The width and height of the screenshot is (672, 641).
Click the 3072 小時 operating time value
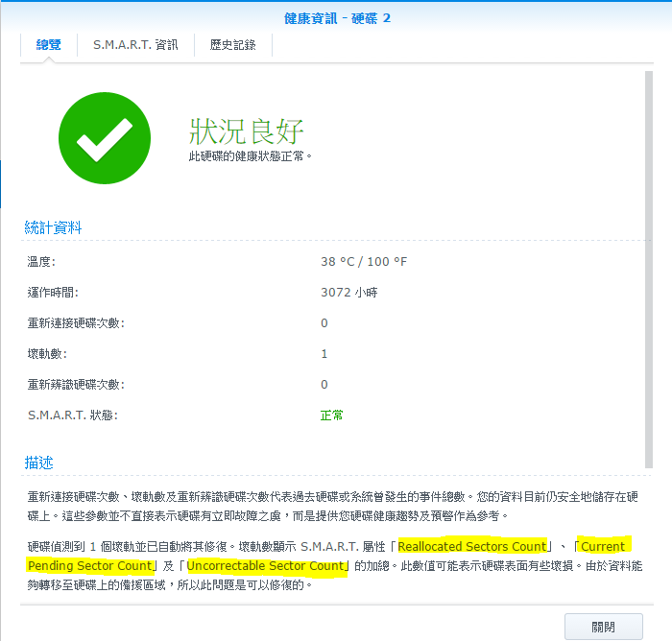tap(348, 293)
